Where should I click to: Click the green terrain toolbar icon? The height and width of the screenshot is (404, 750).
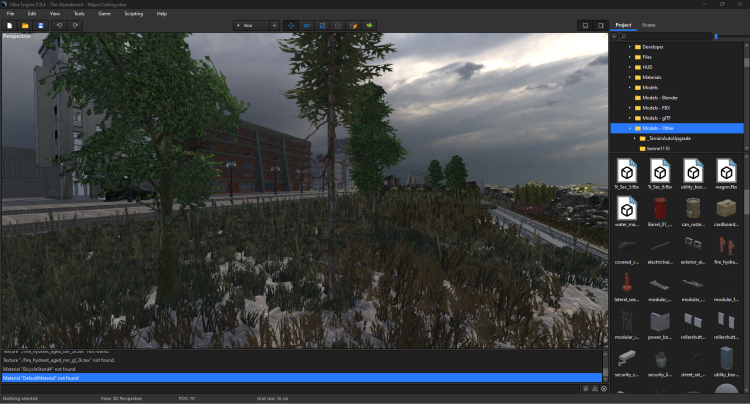(x=369, y=25)
